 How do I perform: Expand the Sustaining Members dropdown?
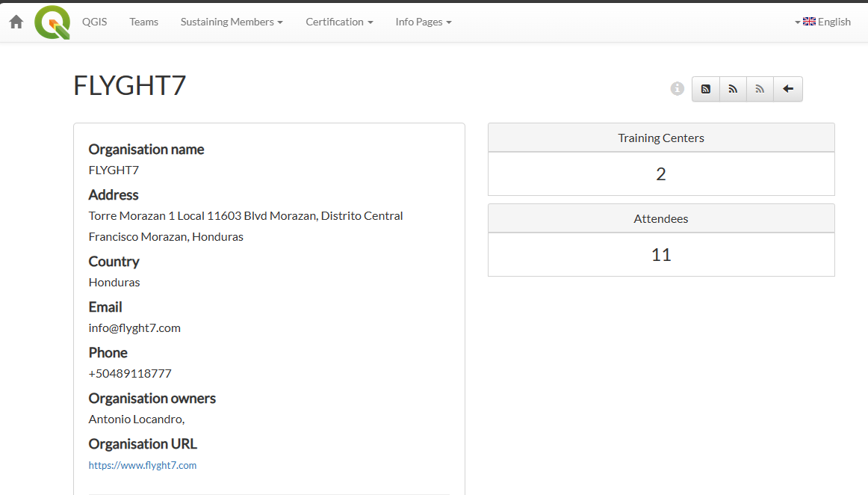coord(232,22)
